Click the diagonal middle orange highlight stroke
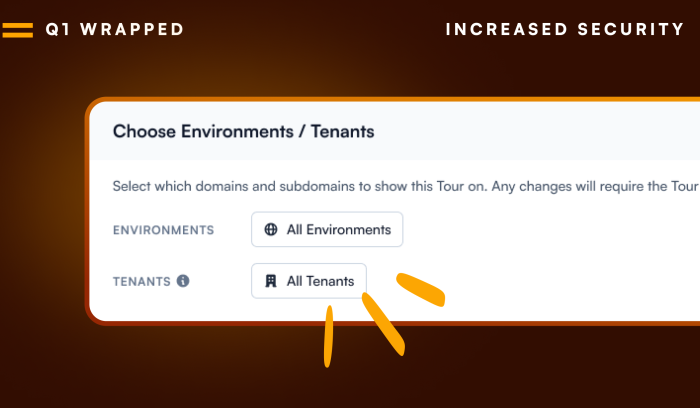This screenshot has height=408, width=700. click(x=383, y=324)
